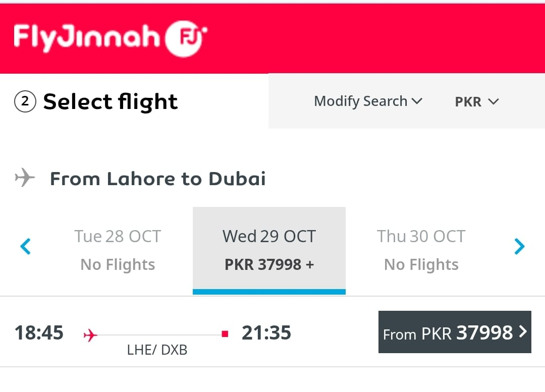Click the gray airplane icon beside route heading
Viewport: 545px width, 392px height.
click(x=25, y=178)
